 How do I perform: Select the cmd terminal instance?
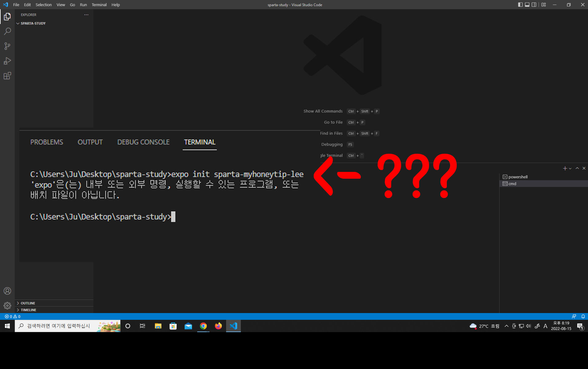(544, 184)
